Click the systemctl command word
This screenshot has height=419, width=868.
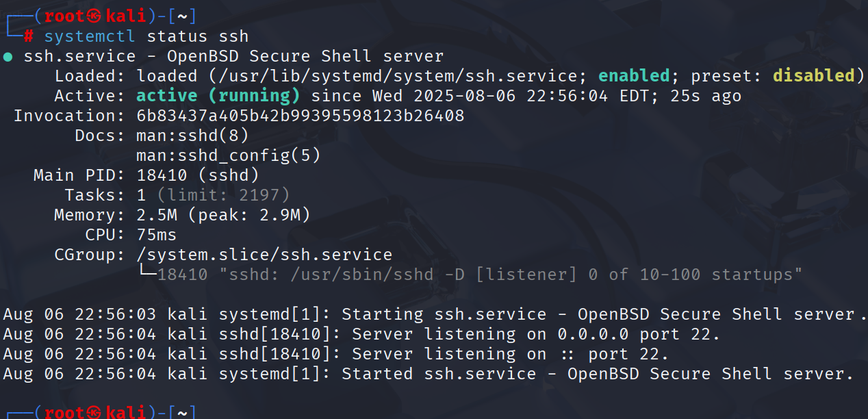(x=90, y=36)
